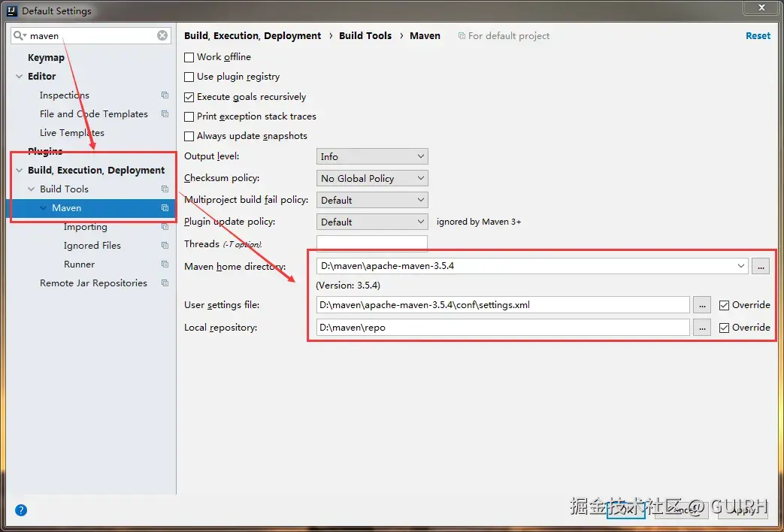Image resolution: width=784 pixels, height=532 pixels.
Task: Open Remote Jar Repositories settings
Action: pyautogui.click(x=93, y=283)
